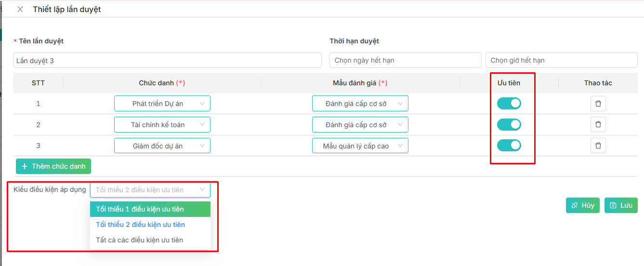
Task: Delete row 2 with trash icon
Action: point(598,124)
